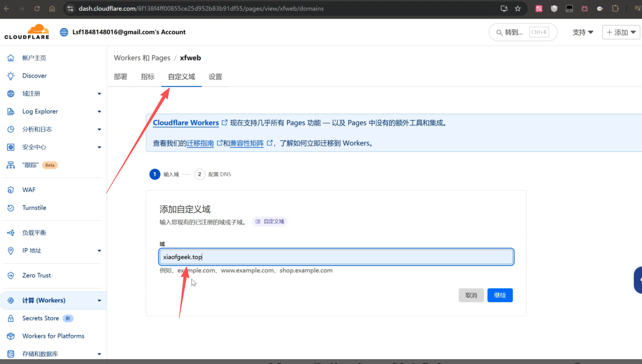Viewport: 642px width, 364px height.
Task: Click Workers 和 Pages breadcrumb
Action: click(142, 58)
